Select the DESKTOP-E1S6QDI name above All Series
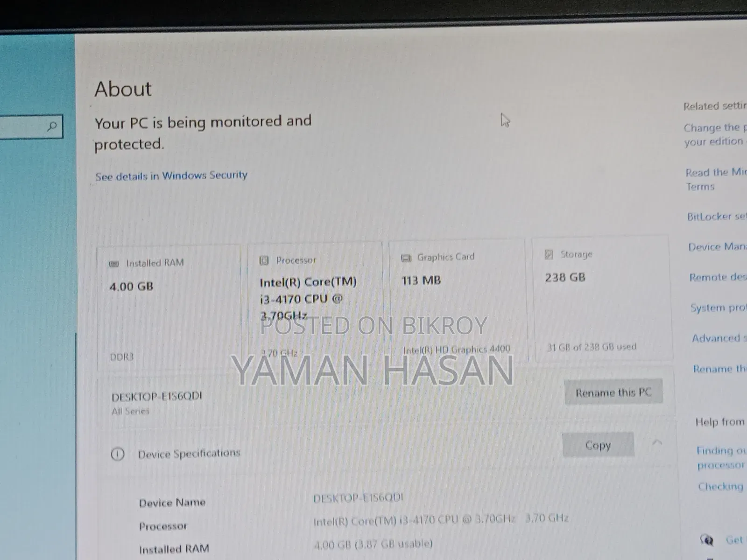Image resolution: width=747 pixels, height=560 pixels. [x=157, y=397]
